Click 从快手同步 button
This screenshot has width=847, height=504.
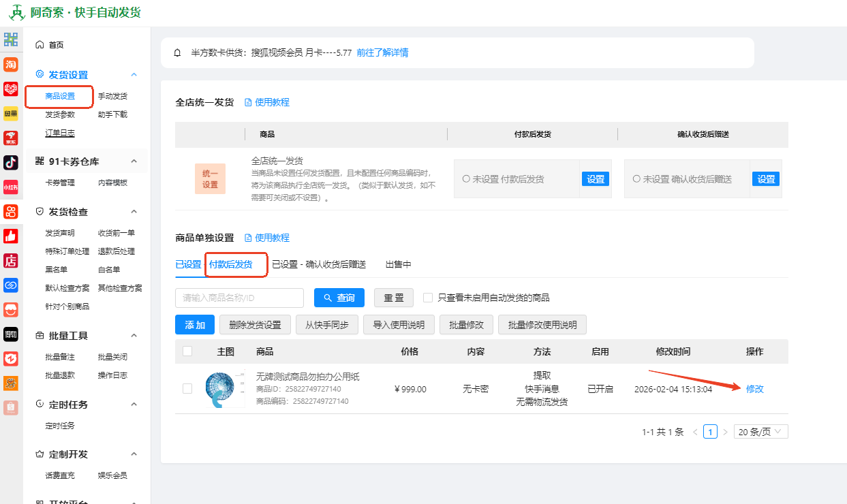[327, 325]
